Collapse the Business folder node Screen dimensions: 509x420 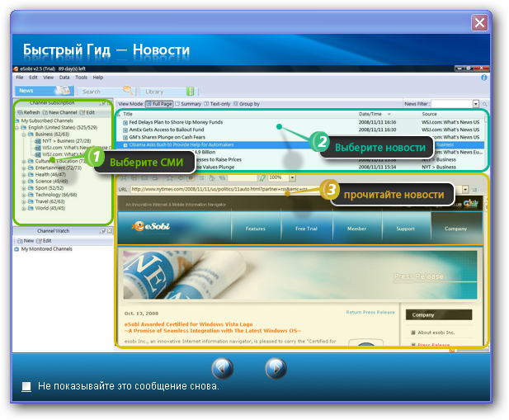(24, 134)
